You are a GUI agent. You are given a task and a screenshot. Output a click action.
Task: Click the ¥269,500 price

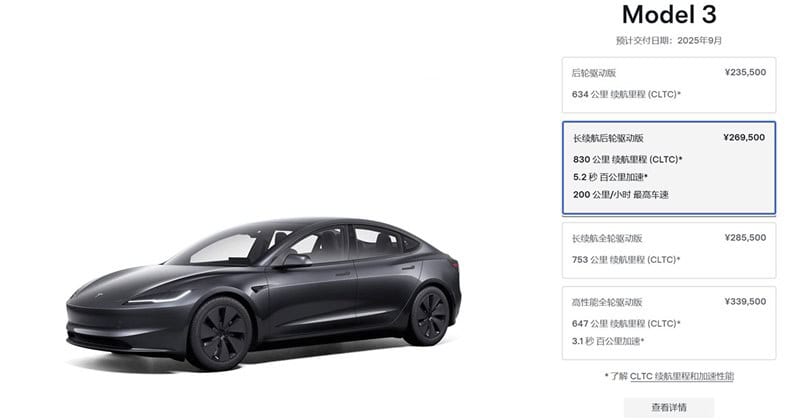(744, 137)
